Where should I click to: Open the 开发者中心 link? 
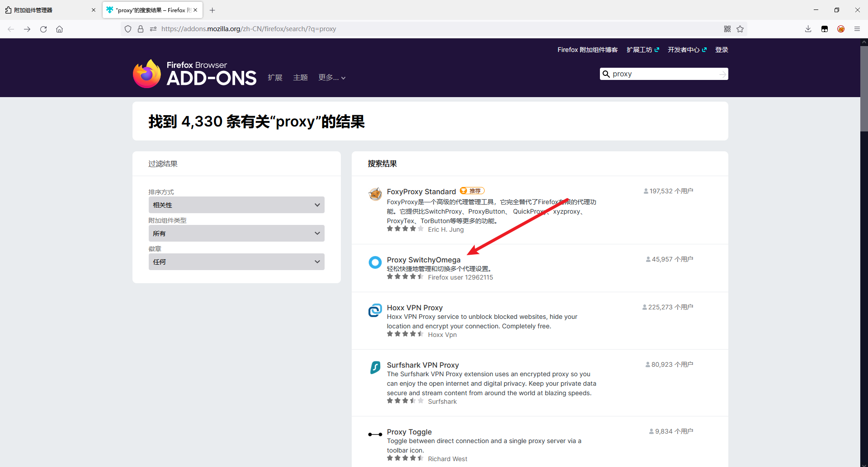[687, 50]
